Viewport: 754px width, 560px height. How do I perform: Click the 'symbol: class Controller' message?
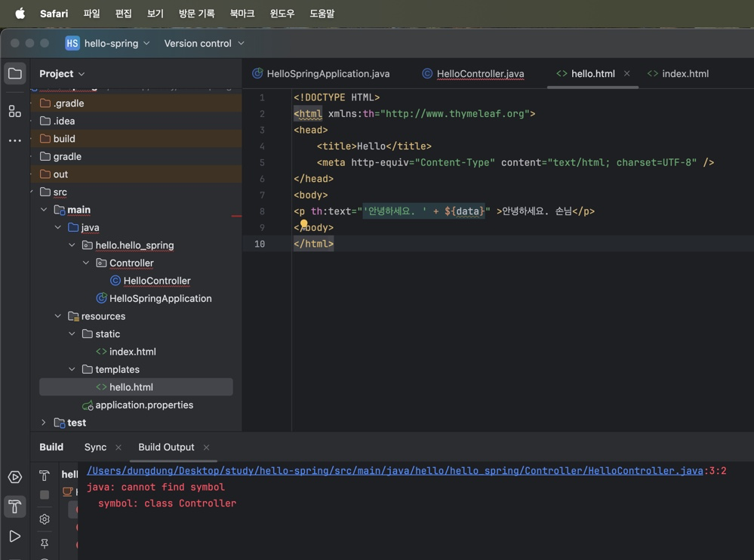click(x=167, y=503)
